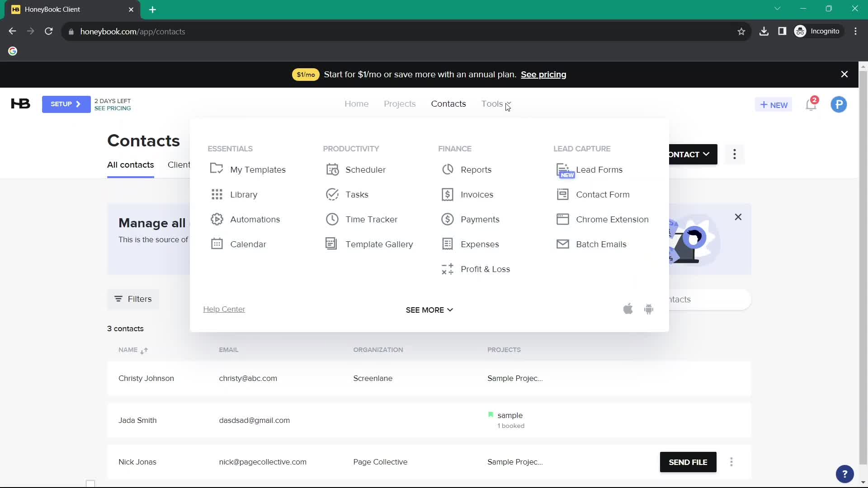The image size is (868, 488).
Task: Switch to the Clients tab
Action: tap(179, 165)
